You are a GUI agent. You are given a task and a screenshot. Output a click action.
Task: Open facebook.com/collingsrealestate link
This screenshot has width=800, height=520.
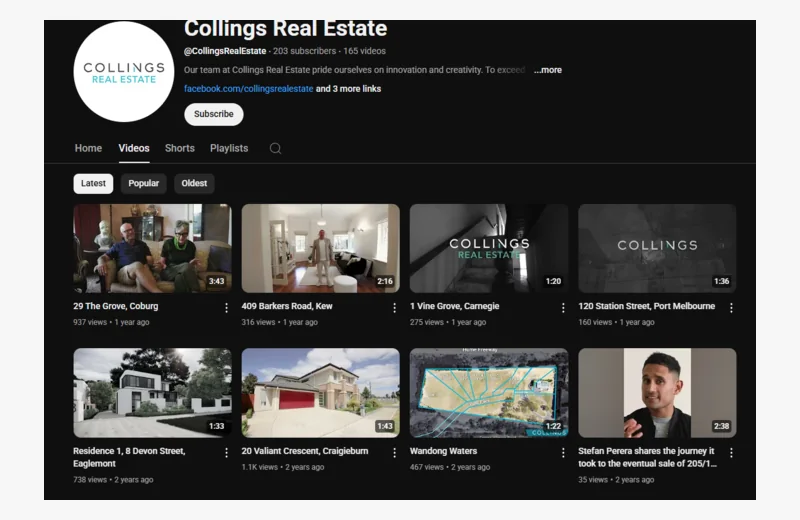click(248, 89)
